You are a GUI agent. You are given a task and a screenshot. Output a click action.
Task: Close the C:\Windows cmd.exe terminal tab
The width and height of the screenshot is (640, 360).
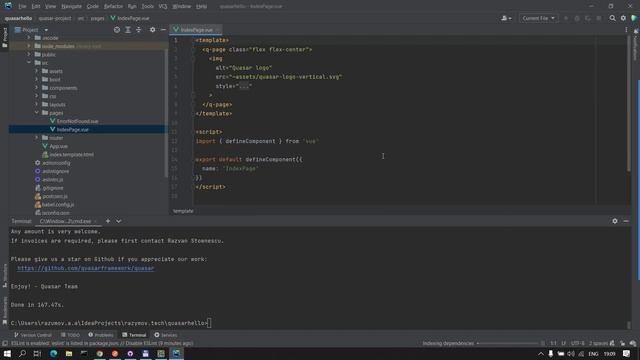tap(96, 221)
